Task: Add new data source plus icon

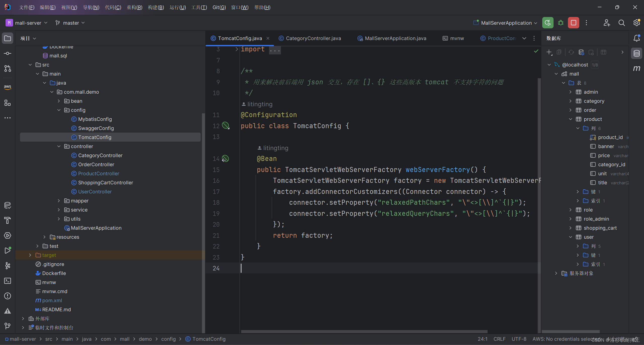Action: click(549, 52)
